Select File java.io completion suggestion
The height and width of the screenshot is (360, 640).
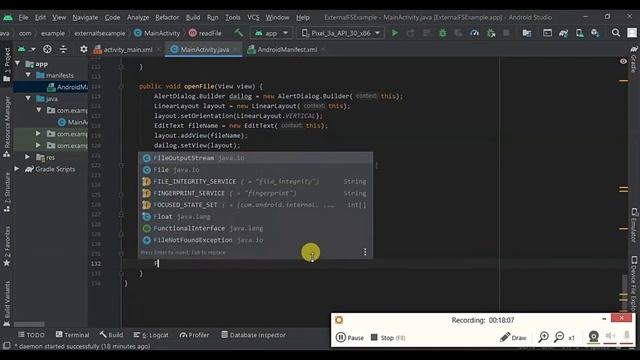click(256, 170)
